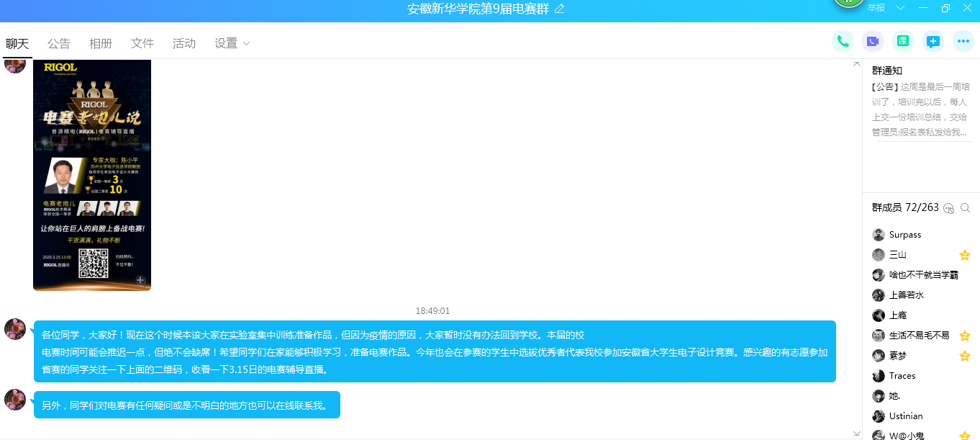The height and width of the screenshot is (440, 980).
Task: Select member Traces in member list
Action: tap(902, 376)
